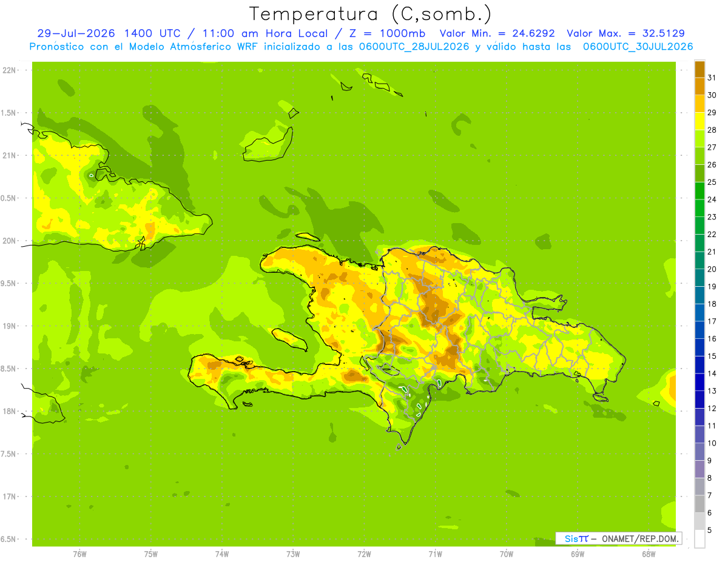The width and height of the screenshot is (728, 562).
Task: Click the 'Temperatura (C,somb.)' map title
Action: click(371, 14)
